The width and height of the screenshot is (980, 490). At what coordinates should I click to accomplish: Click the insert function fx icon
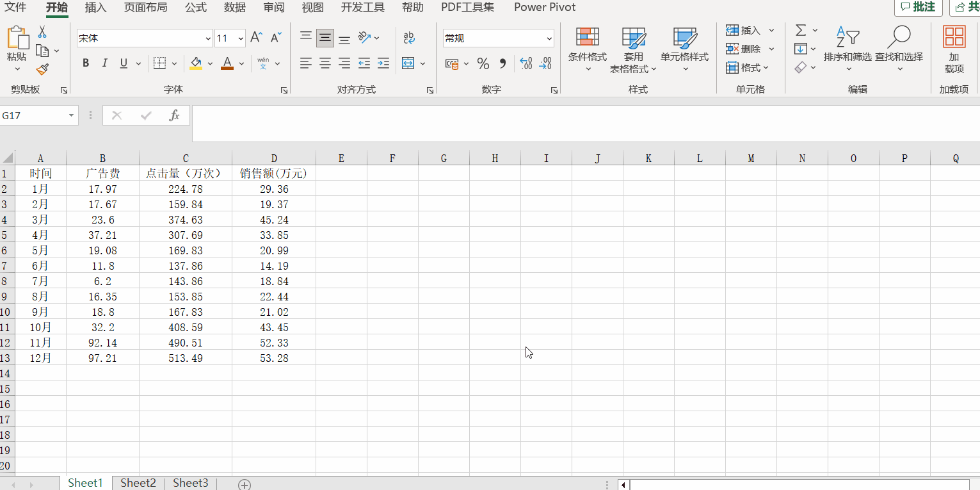coord(174,115)
